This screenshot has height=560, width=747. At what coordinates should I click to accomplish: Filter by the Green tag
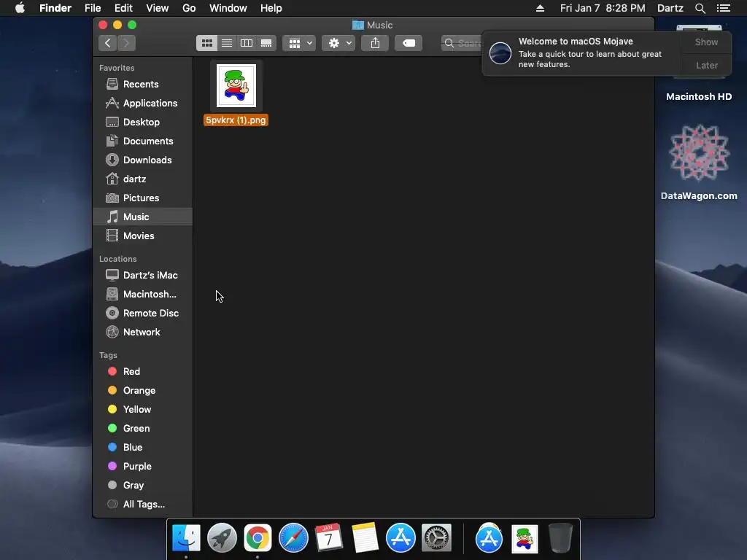pyautogui.click(x=142, y=428)
